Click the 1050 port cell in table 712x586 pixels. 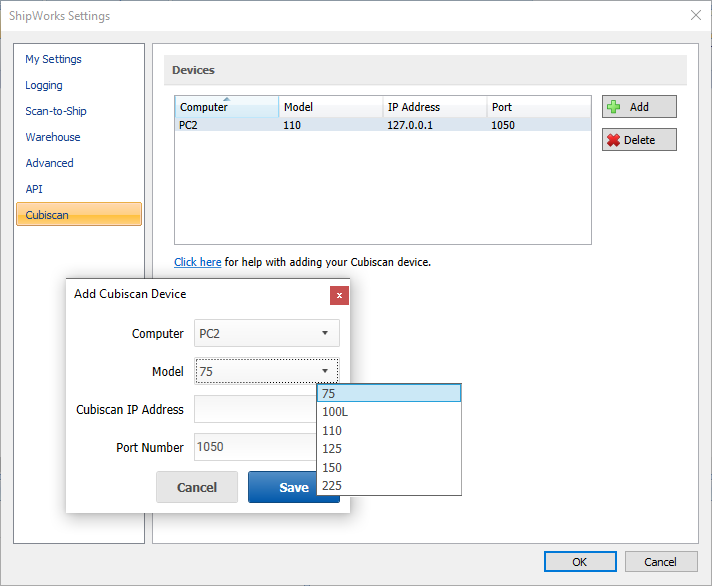click(503, 125)
